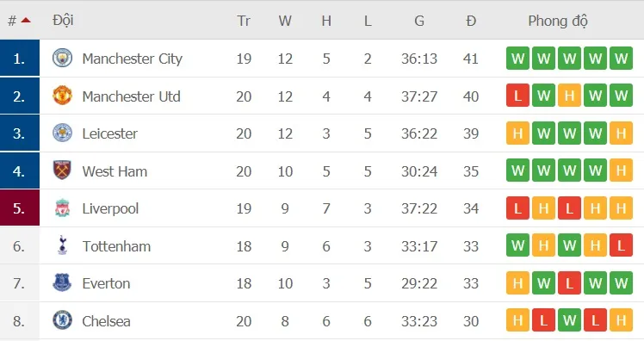Click the Leicester club crest

coord(63,133)
